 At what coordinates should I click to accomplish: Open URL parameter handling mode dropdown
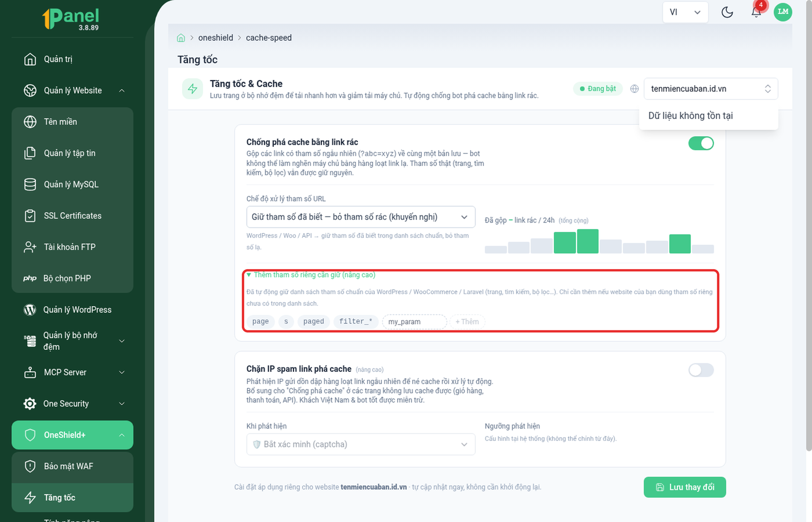pos(361,217)
